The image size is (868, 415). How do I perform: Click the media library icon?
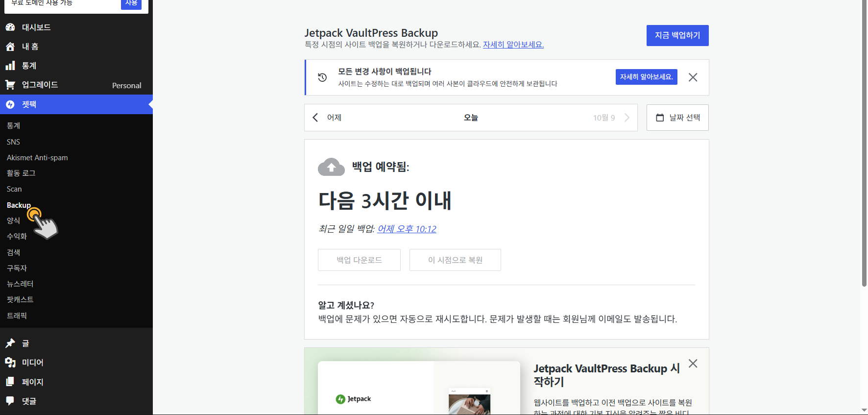point(10,363)
